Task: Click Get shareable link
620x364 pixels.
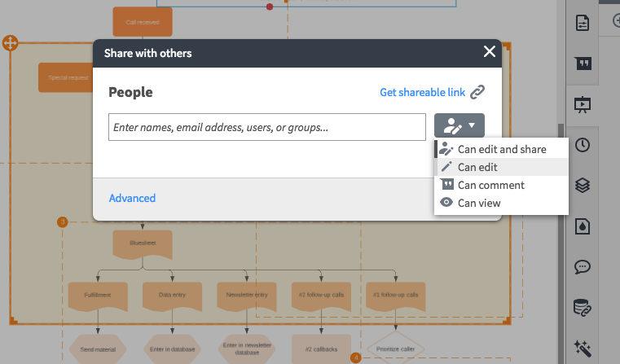Action: pos(422,93)
